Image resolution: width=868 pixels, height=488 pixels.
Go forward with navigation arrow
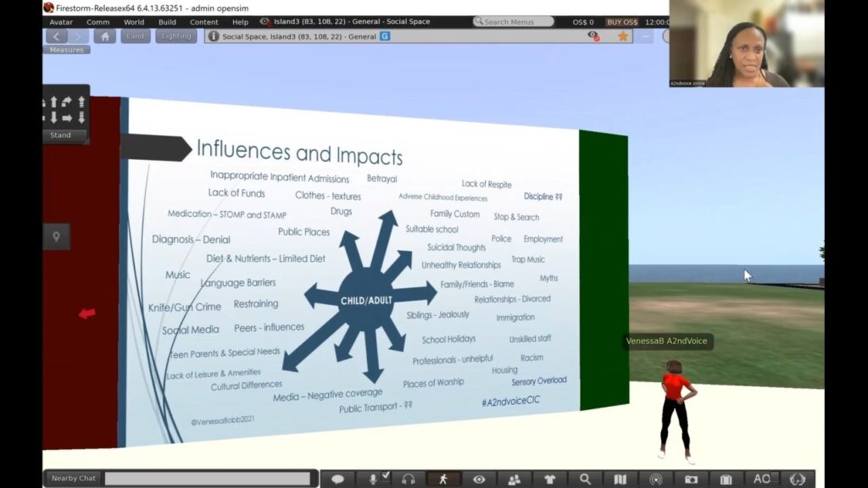79,36
